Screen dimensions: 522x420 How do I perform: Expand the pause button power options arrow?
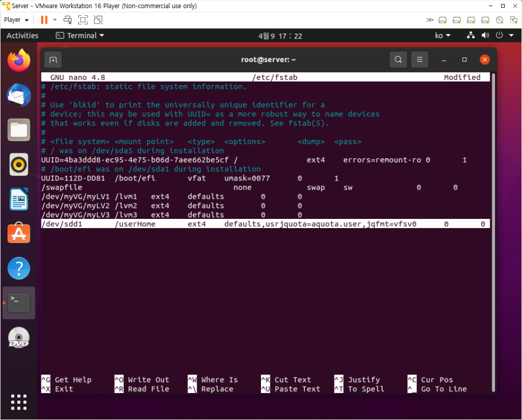[x=55, y=20]
